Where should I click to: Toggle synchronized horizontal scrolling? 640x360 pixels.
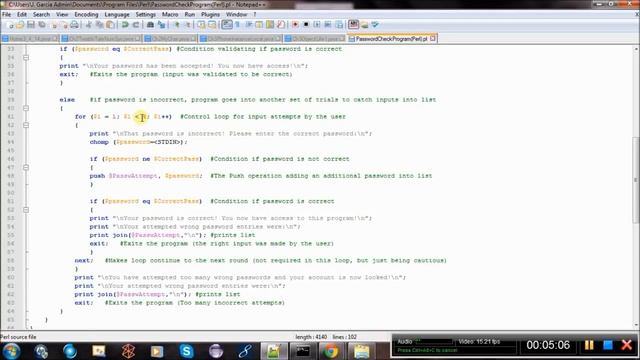212,25
